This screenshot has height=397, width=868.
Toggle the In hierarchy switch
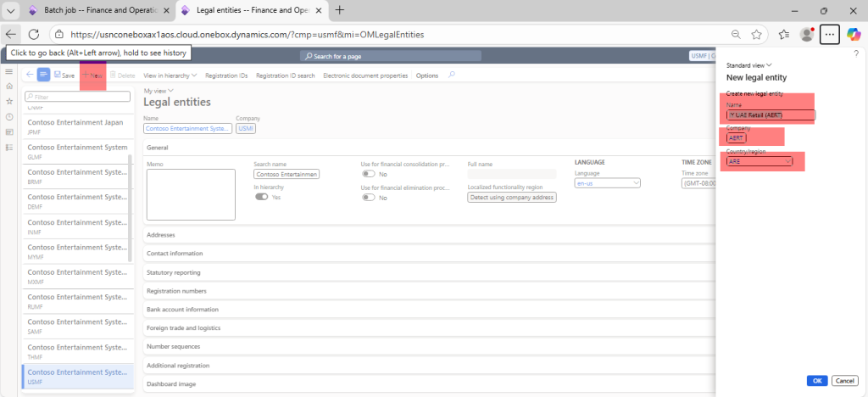262,197
